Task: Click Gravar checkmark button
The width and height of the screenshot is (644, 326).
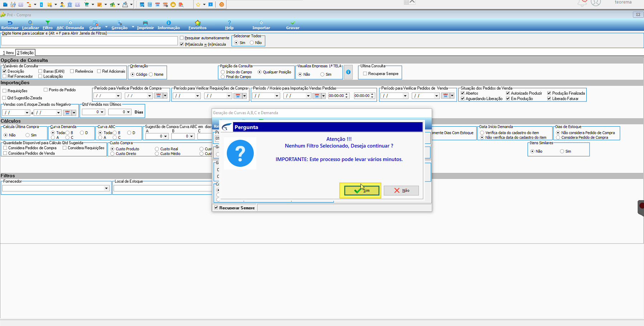Action: pos(293,25)
